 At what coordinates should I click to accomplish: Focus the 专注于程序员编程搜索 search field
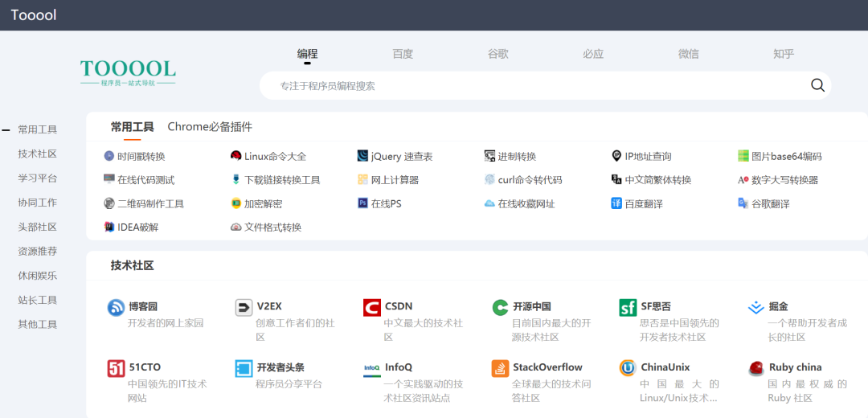tap(545, 85)
